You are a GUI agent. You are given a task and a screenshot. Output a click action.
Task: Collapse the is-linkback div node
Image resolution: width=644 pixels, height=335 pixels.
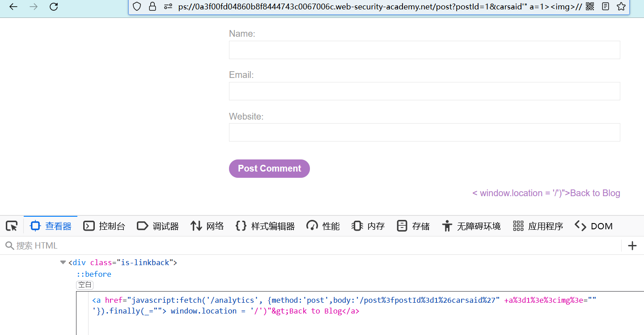63,262
